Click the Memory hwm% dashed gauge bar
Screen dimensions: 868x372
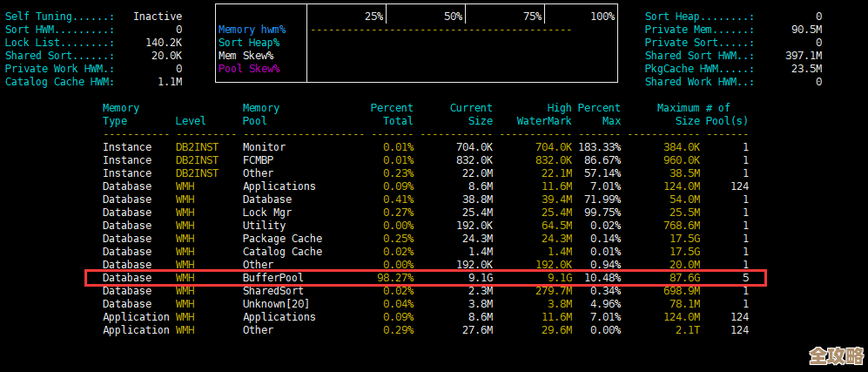click(441, 30)
